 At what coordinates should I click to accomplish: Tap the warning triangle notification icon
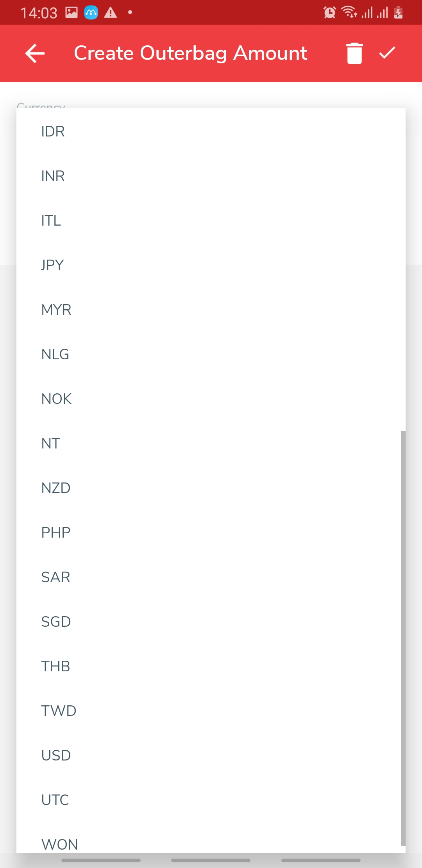pos(111,13)
